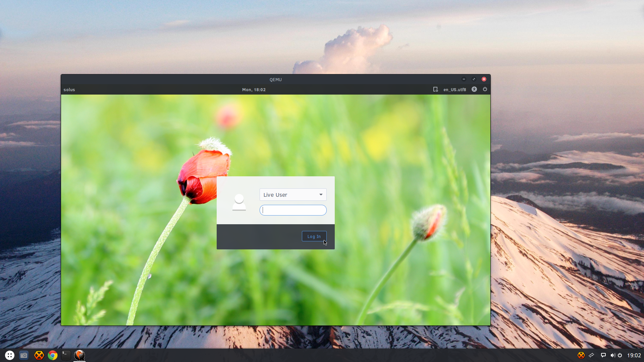Viewport: 644px width, 362px height.
Task: Open the terminal from the taskbar
Action: (66, 355)
